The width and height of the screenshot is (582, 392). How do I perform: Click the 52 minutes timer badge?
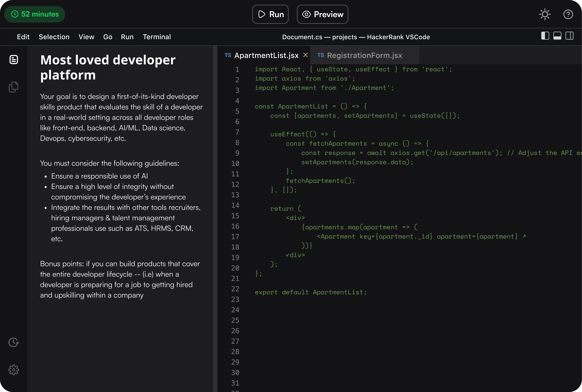click(x=35, y=14)
